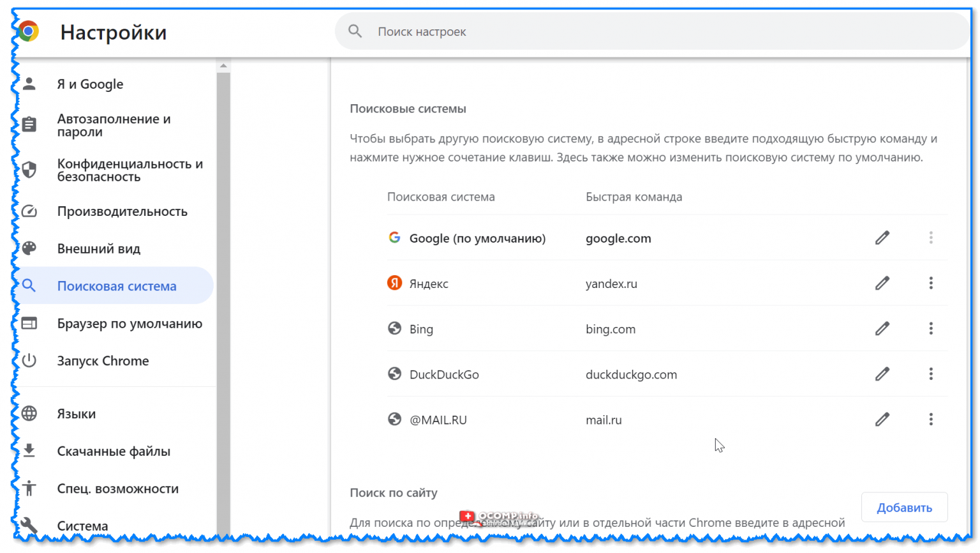Open Запуск Chrome section
This screenshot has height=553, width=980.
click(x=114, y=360)
